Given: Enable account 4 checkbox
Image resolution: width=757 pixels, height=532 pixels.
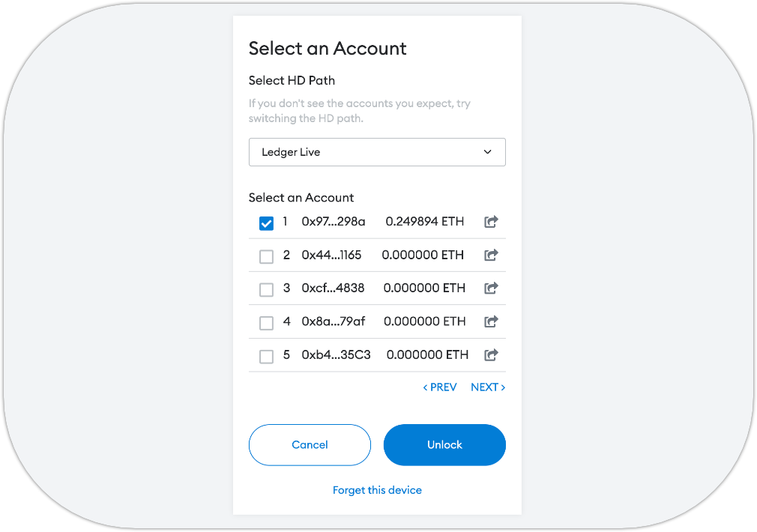Looking at the screenshot, I should coord(266,323).
